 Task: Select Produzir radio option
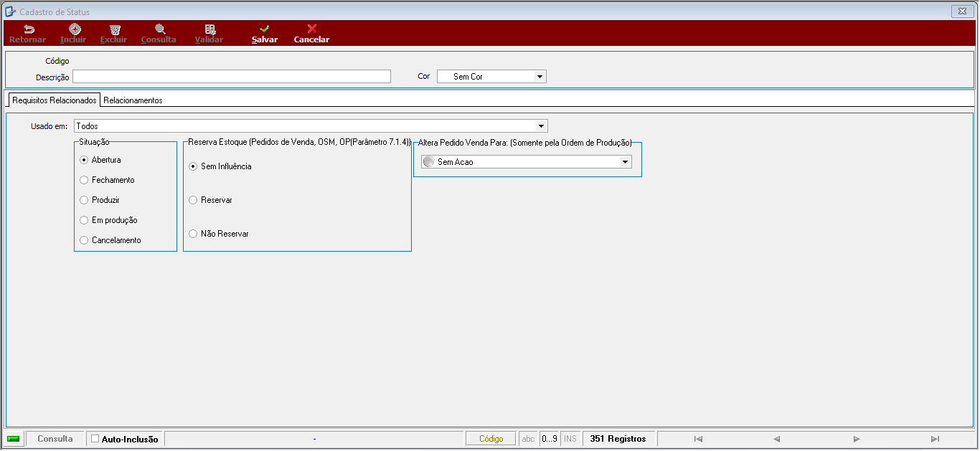(x=84, y=200)
